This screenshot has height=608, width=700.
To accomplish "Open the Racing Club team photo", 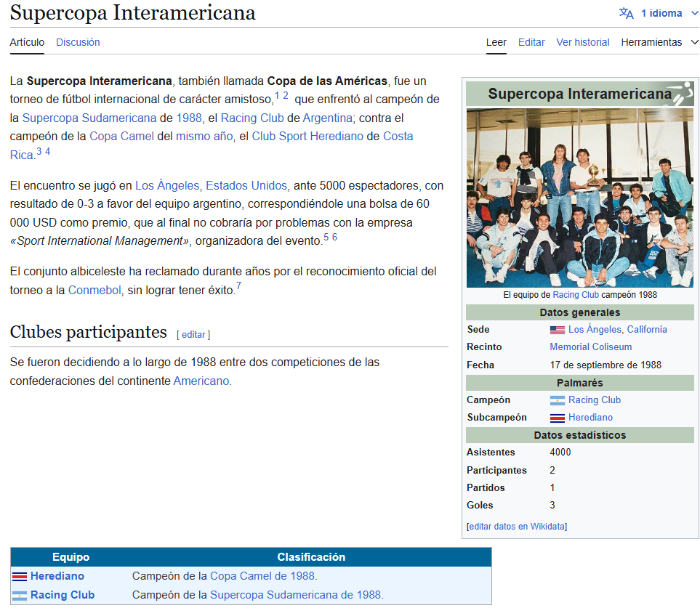I will coord(580,198).
